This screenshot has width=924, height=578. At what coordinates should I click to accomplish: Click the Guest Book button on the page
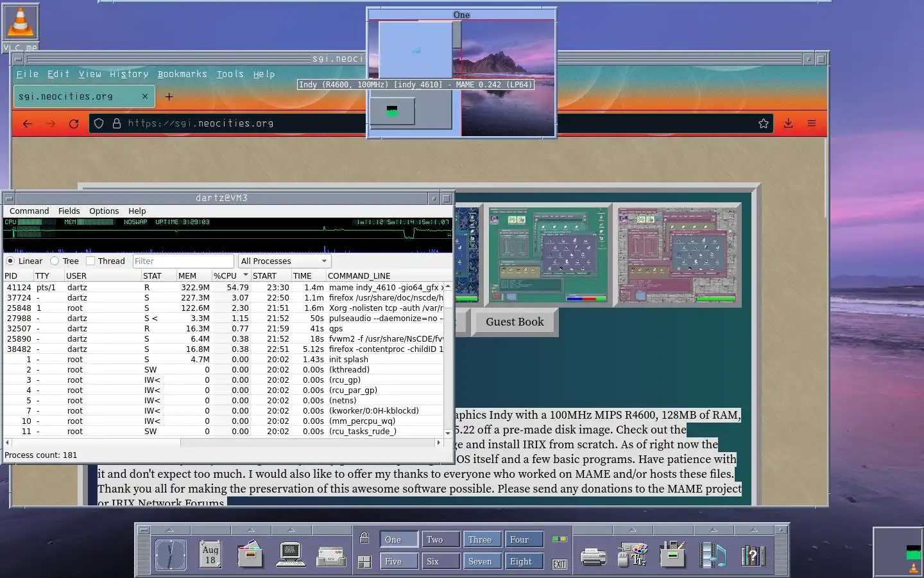pos(515,322)
